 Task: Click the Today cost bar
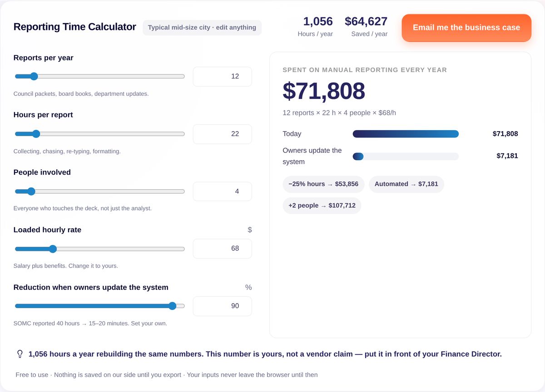tap(406, 134)
